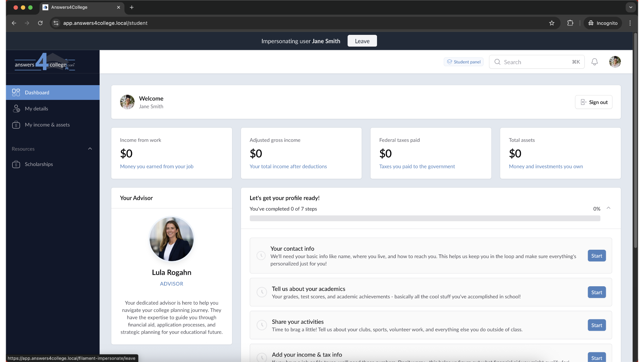This screenshot has height=362, width=644.
Task: Open the user avatar menu in header
Action: pyautogui.click(x=615, y=62)
